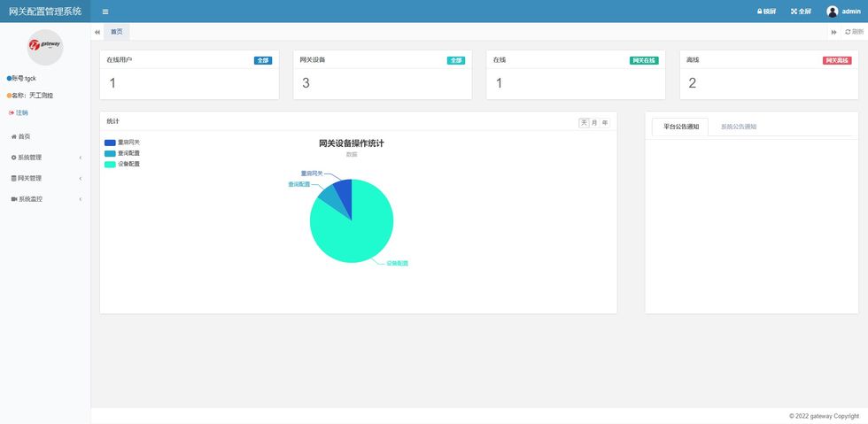Enter fullscreen with the 全屏 icon
The width and height of the screenshot is (868, 424).
pos(794,12)
